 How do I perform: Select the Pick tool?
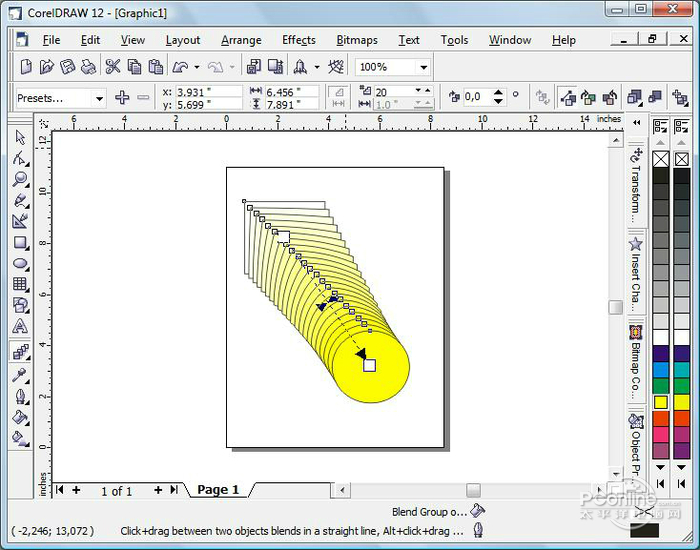[x=20, y=137]
